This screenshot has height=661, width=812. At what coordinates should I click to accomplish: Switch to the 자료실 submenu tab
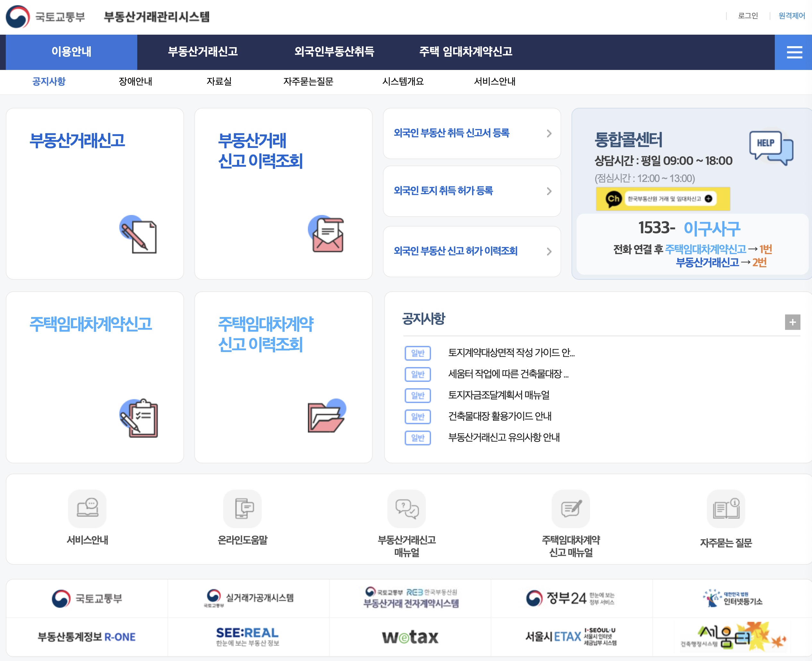coord(219,82)
